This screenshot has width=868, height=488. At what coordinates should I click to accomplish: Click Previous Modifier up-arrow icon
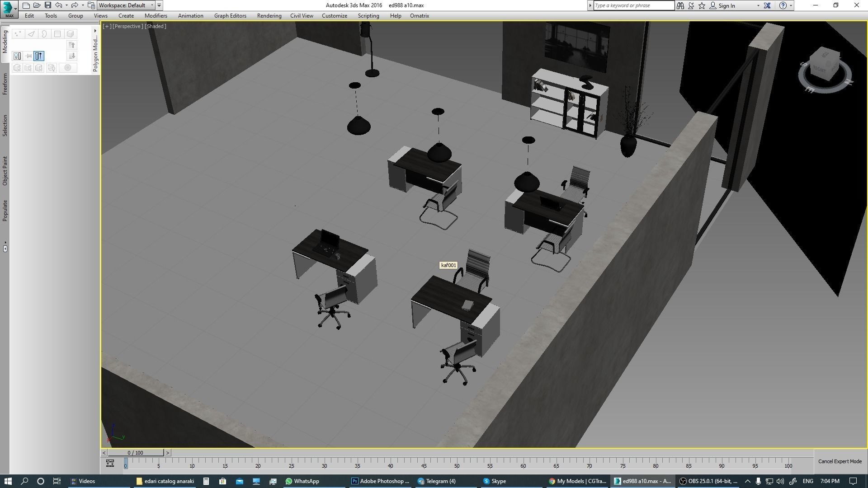pos(71,45)
